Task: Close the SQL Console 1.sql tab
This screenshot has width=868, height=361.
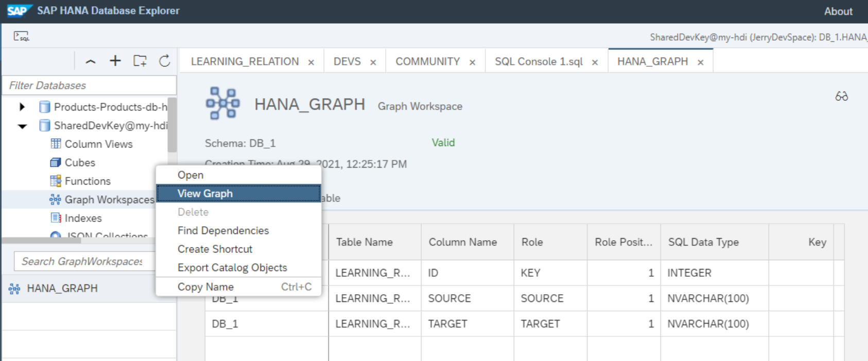Action: click(x=595, y=62)
